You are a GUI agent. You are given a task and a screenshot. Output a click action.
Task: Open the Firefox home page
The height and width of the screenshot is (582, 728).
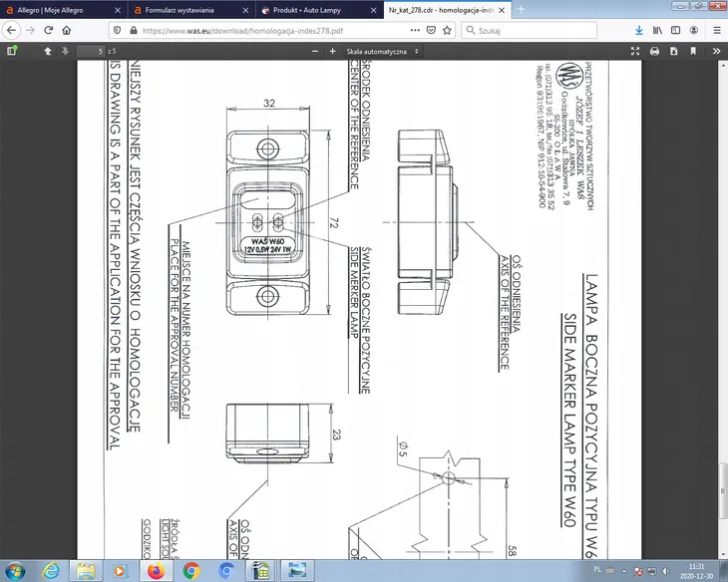point(67,30)
